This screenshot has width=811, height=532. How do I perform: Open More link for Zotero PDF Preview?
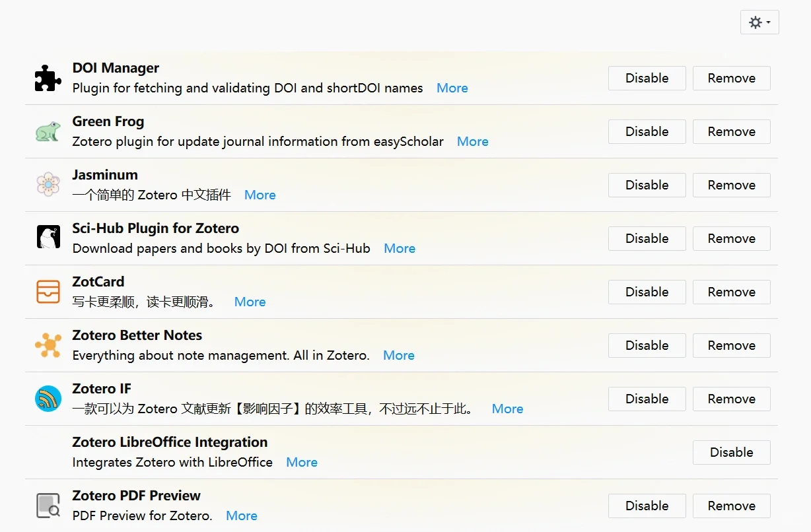click(242, 515)
